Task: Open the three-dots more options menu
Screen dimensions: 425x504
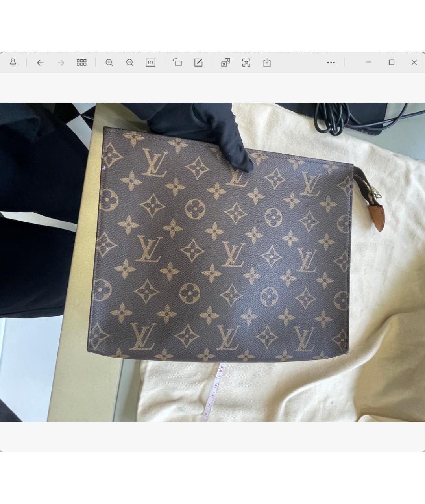Action: (331, 63)
